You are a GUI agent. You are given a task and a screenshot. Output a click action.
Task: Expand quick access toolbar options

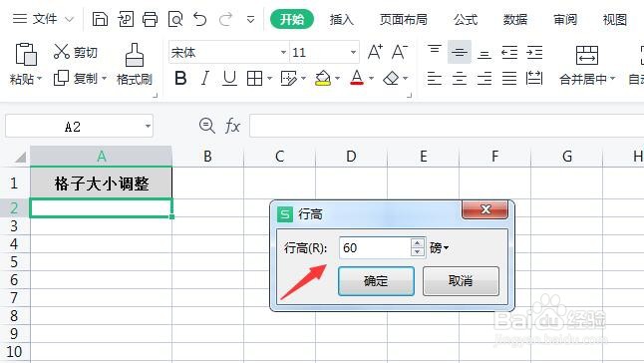(250, 19)
